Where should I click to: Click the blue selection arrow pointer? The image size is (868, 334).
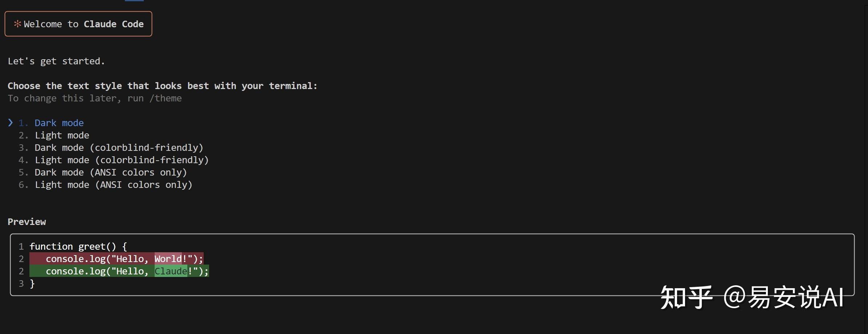[11, 123]
